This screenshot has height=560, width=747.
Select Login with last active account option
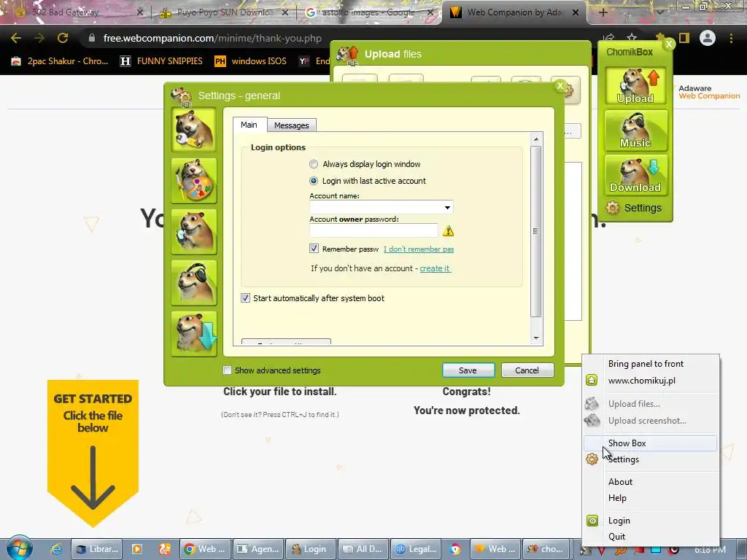click(x=314, y=181)
